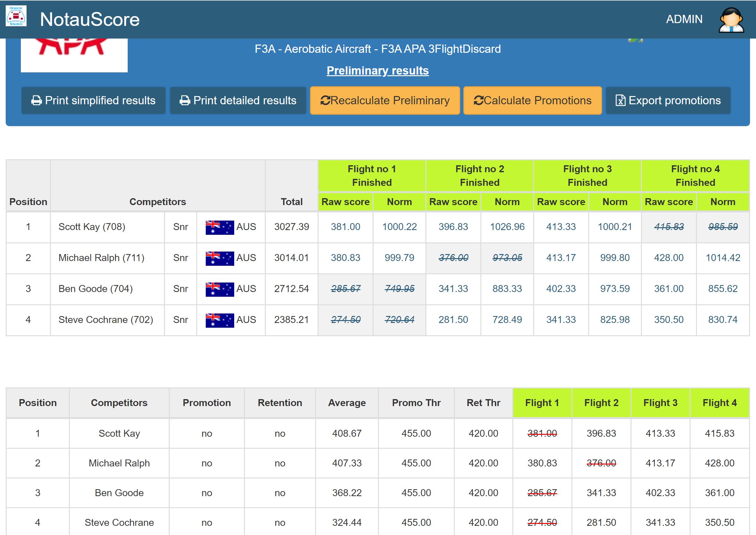Screen dimensions: 756x535
Task: Open norm score 830.74
Action: (723, 319)
